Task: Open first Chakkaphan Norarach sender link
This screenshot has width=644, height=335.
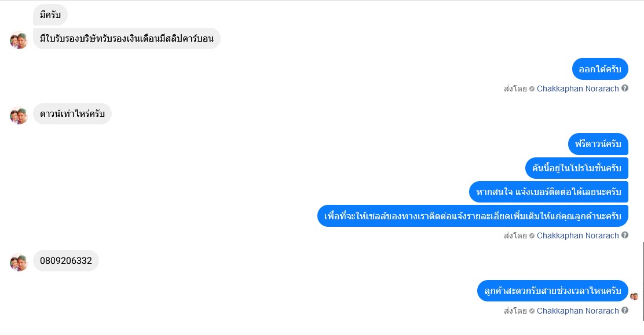Action: pos(577,89)
